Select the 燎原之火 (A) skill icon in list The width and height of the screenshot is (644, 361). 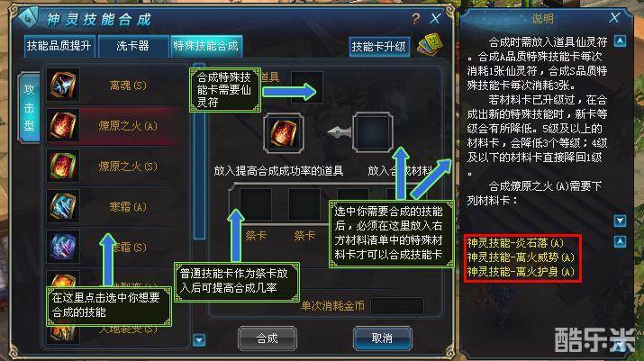(x=63, y=126)
